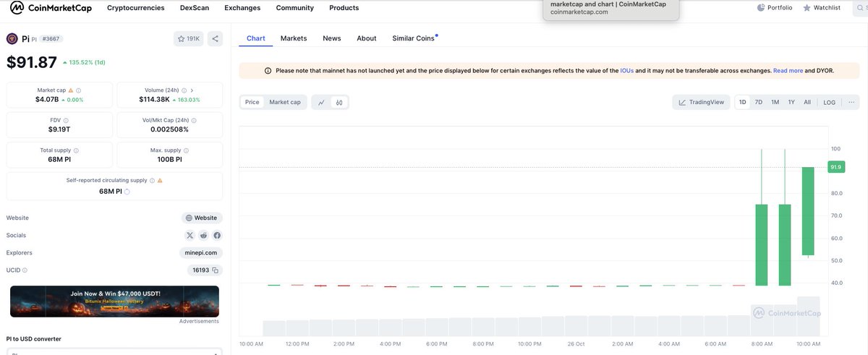The width and height of the screenshot is (868, 355).
Task: Click the 100B PI max supply value
Action: pyautogui.click(x=169, y=159)
